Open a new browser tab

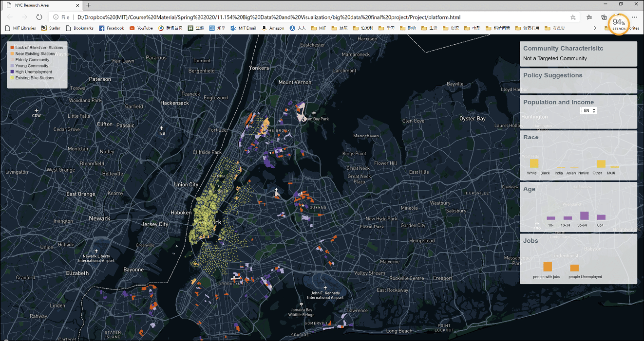[88, 5]
